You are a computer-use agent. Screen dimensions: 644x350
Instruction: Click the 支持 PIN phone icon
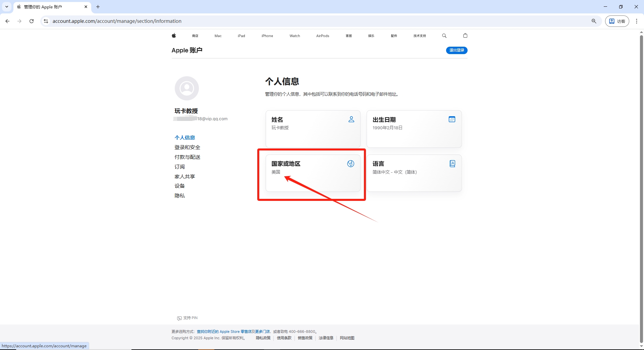[x=179, y=318]
